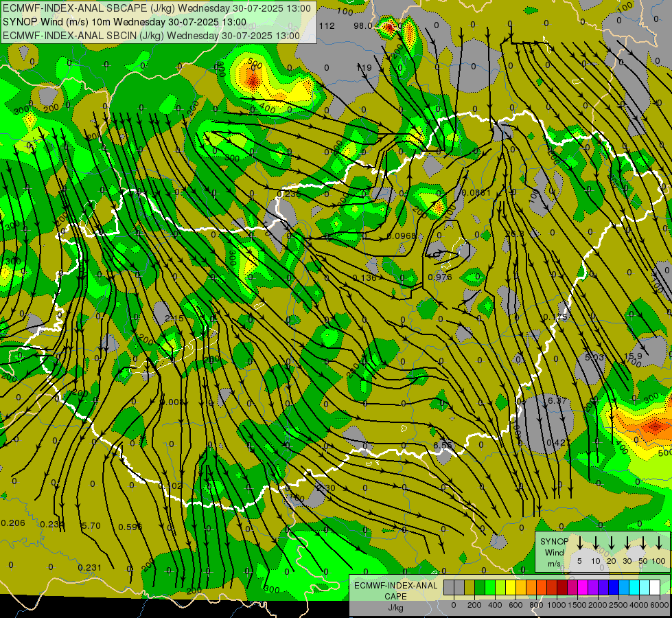Click the 2500 tick label in the CAPE legend
672x618 pixels.
[x=618, y=605]
